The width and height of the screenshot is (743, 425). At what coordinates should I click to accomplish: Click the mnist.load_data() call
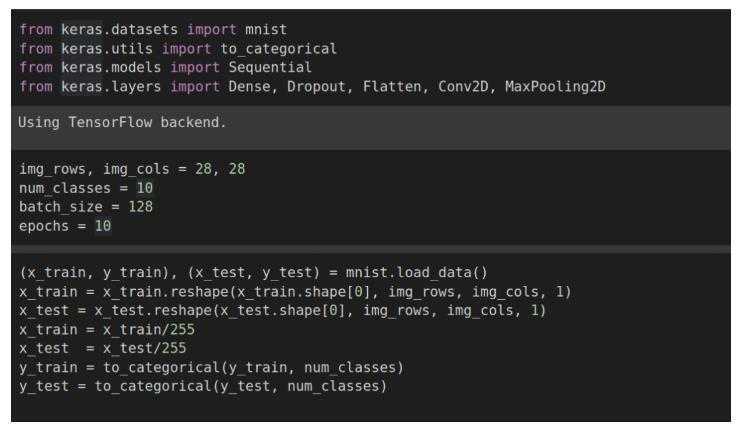417,273
